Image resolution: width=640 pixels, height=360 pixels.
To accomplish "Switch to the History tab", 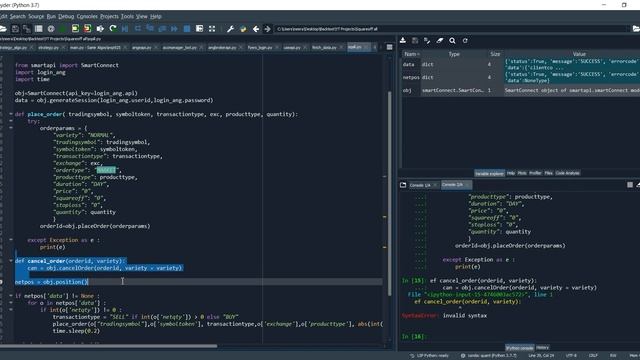I will pyautogui.click(x=542, y=347).
